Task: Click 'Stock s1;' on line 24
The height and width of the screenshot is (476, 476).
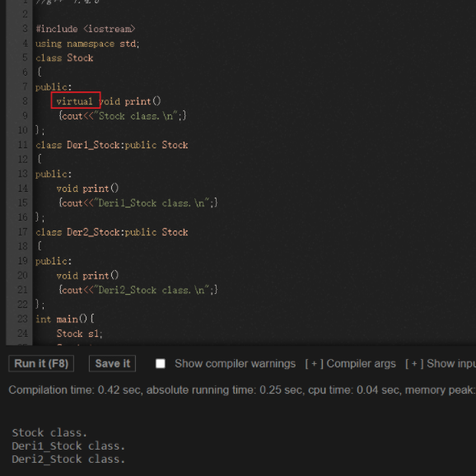Action: (80, 334)
